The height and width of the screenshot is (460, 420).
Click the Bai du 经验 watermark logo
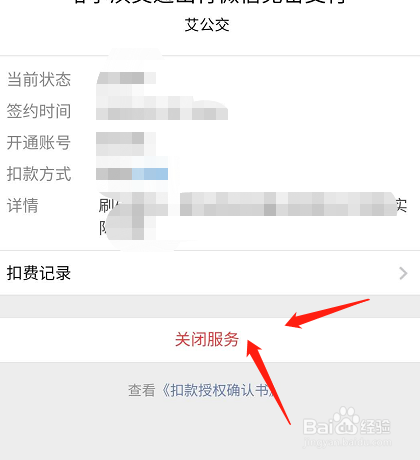[x=347, y=422]
